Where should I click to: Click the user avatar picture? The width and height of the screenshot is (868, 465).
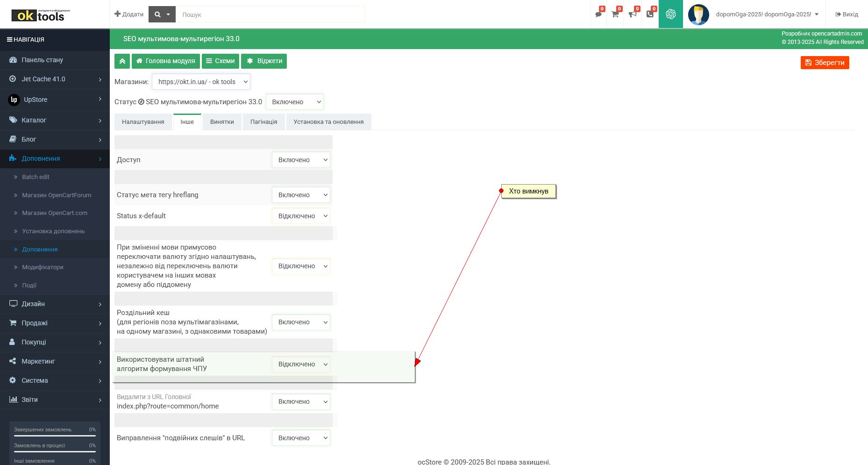698,14
